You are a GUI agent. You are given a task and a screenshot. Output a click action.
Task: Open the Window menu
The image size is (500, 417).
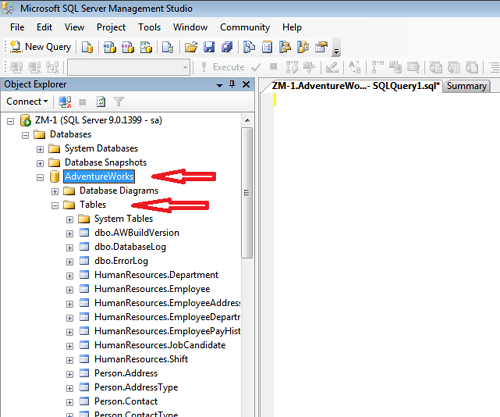[x=190, y=27]
